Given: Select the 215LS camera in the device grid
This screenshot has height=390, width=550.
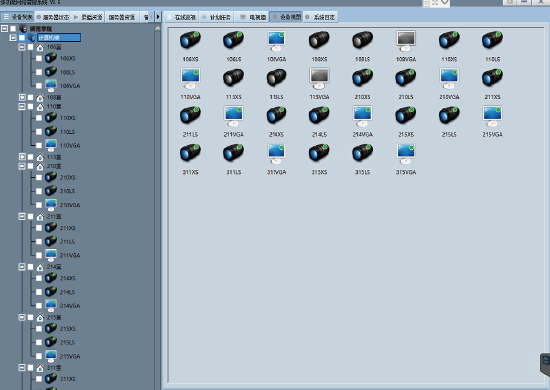Looking at the screenshot, I should point(449,115).
